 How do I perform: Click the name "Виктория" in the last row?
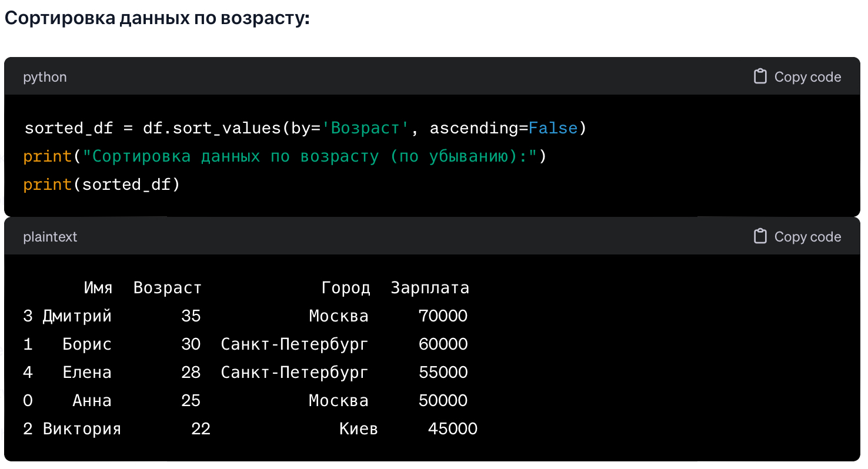[x=82, y=429]
